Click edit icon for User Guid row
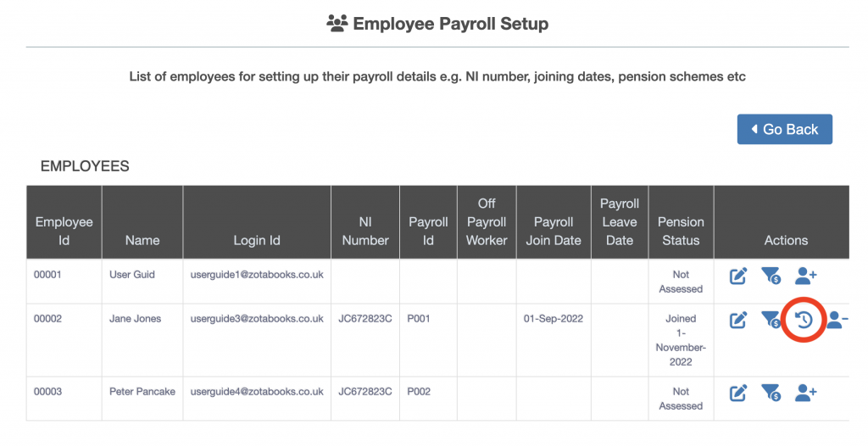Viewport: 868px width, 447px height. click(738, 276)
